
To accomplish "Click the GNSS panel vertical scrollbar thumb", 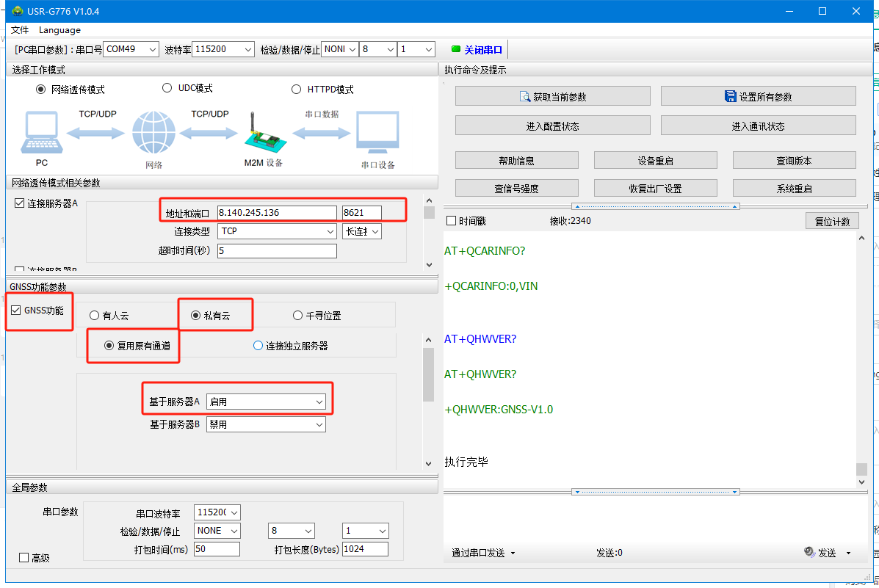I will click(x=429, y=374).
